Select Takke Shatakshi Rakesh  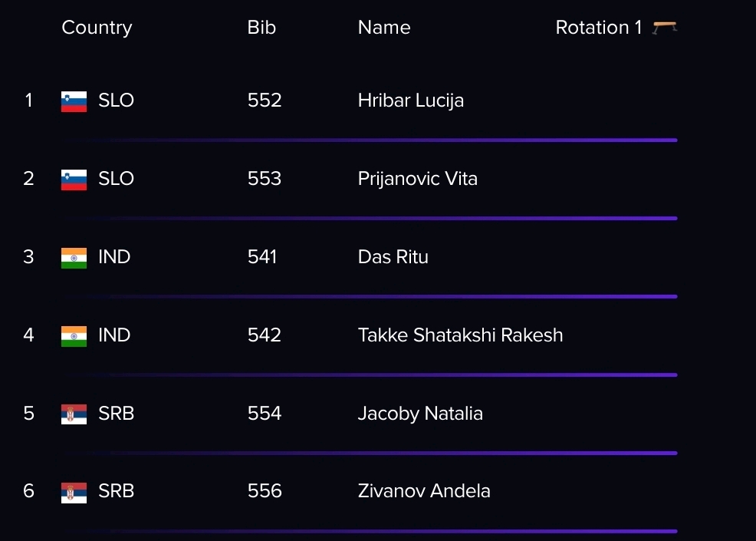461,335
